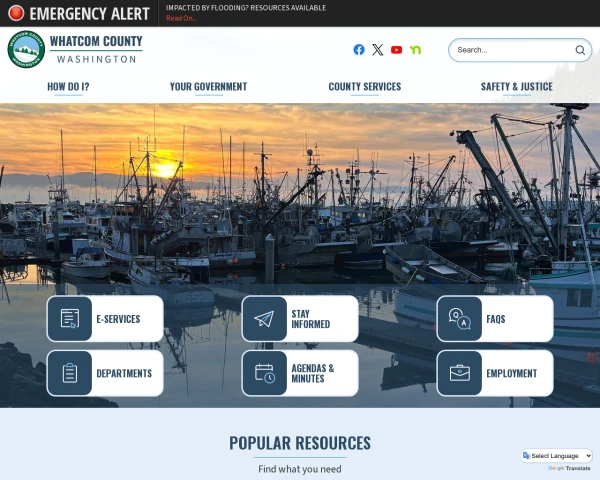Open Whatcom County Facebook page
This screenshot has width=600, height=480.
pyautogui.click(x=359, y=50)
